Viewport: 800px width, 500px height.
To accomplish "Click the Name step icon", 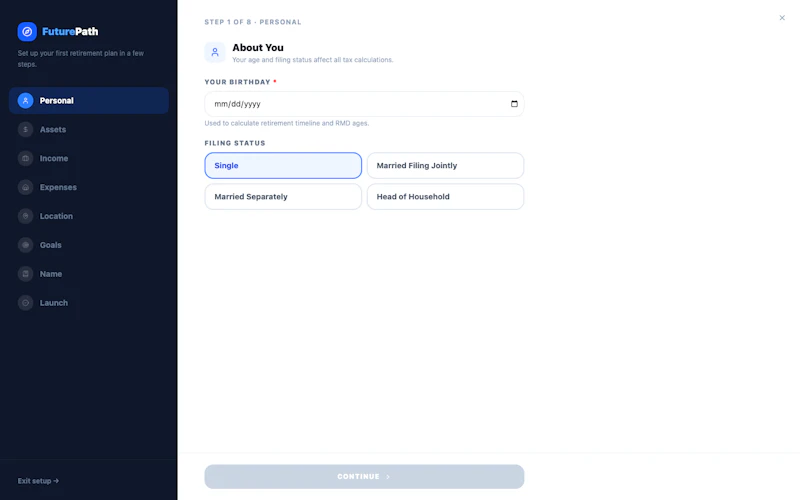I will coord(26,274).
